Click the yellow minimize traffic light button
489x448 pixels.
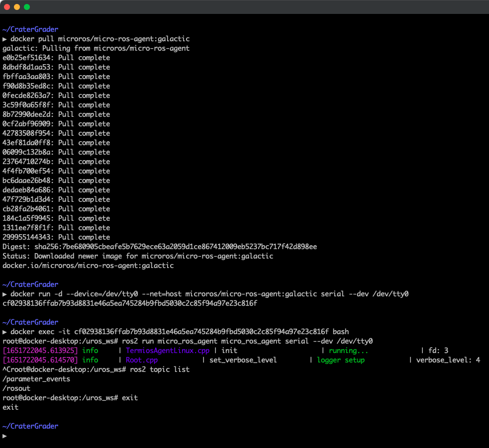18,7
